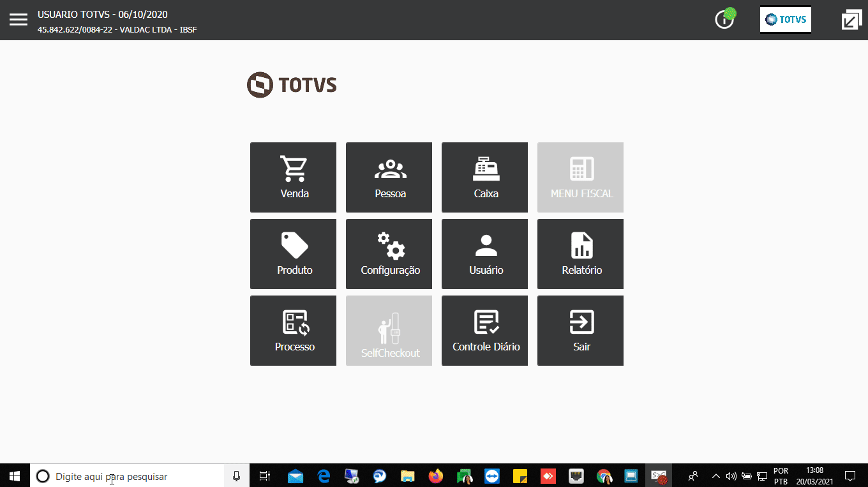
Task: Click the VALDAC LTDA - IBSF company text
Action: (158, 29)
